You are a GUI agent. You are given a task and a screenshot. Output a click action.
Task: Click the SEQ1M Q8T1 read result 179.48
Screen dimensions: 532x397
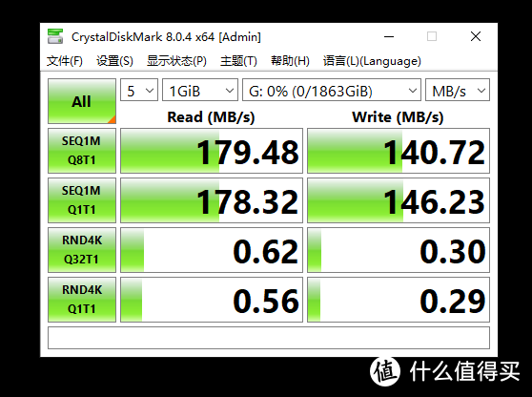[x=212, y=151]
